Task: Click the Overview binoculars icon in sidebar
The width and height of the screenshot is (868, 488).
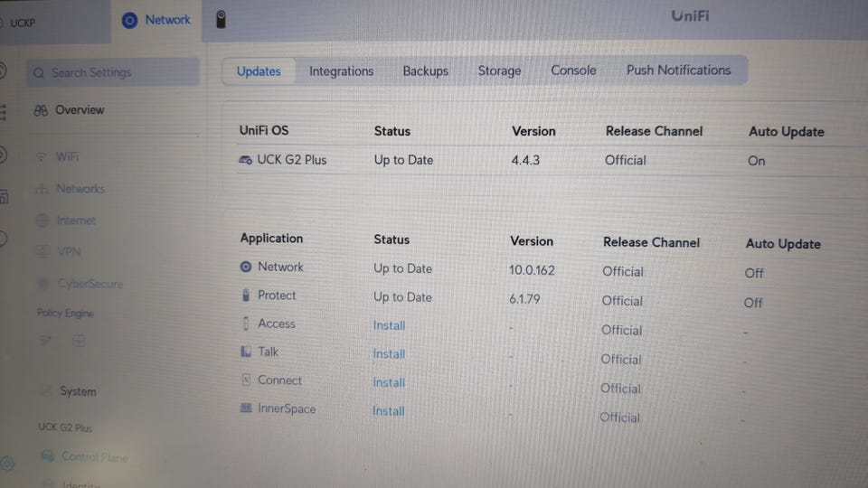Action: click(x=41, y=110)
